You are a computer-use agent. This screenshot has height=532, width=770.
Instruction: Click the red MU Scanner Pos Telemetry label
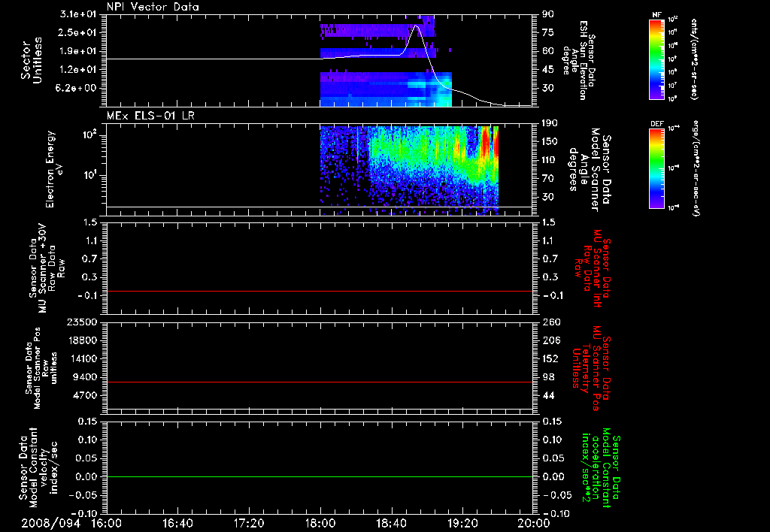[x=592, y=369]
